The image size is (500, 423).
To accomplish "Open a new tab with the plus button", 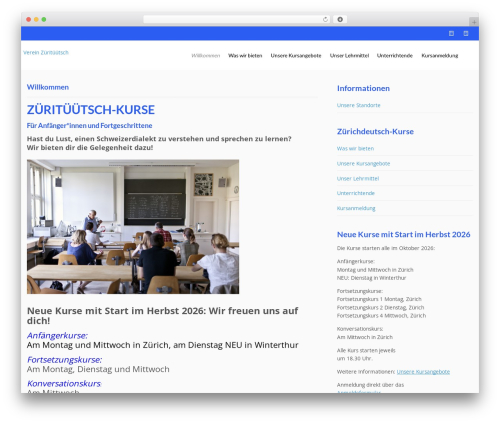I will click(x=474, y=22).
